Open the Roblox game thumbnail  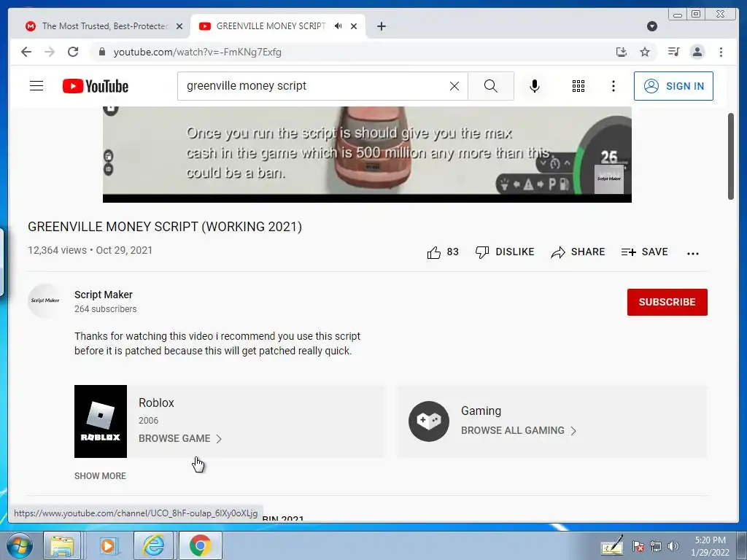[101, 421]
